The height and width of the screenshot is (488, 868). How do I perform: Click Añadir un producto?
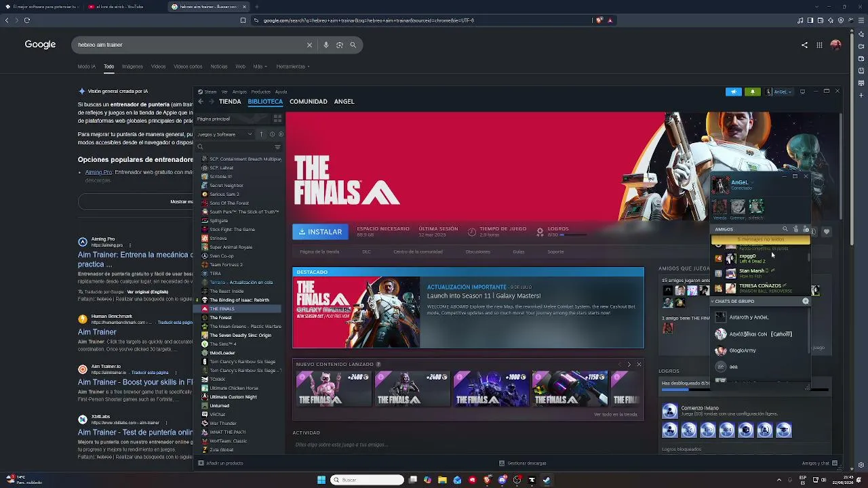tap(220, 464)
